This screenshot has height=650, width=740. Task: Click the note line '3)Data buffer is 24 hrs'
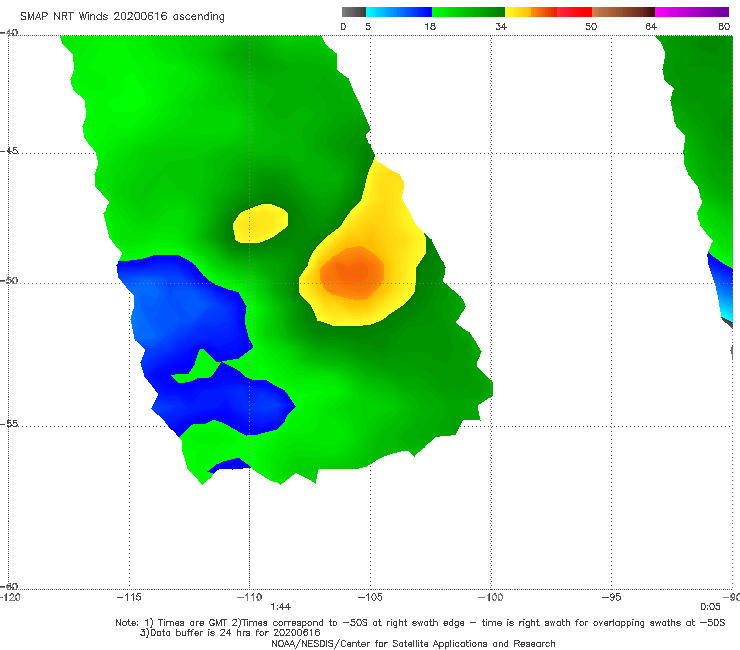(230, 633)
